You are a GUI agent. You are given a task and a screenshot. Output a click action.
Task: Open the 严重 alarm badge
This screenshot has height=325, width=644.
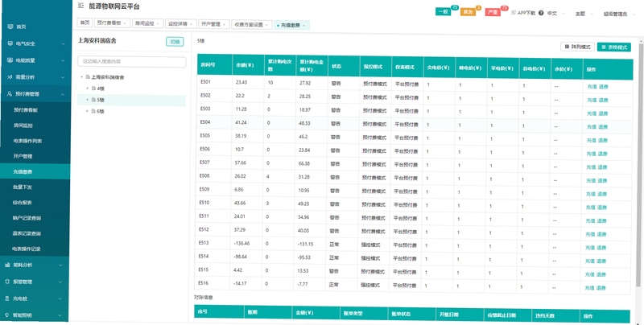tap(493, 12)
